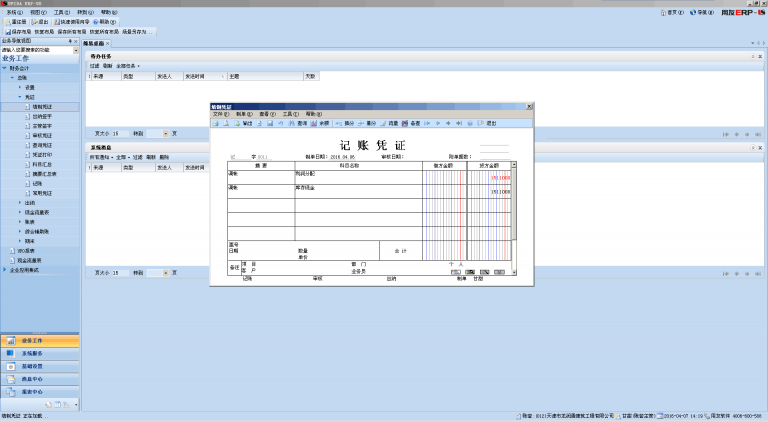Open the 系统 menu in main window
The image size is (768, 422).
14,12
